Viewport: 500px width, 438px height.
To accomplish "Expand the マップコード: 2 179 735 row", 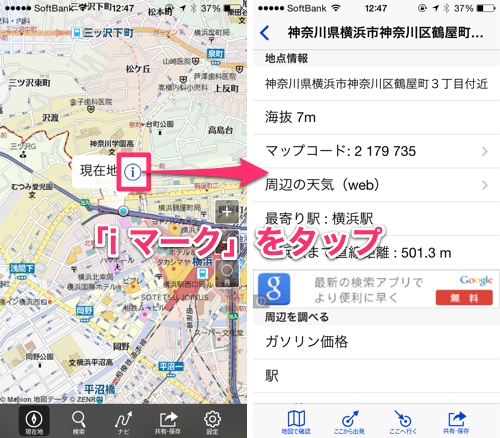I will point(376,151).
